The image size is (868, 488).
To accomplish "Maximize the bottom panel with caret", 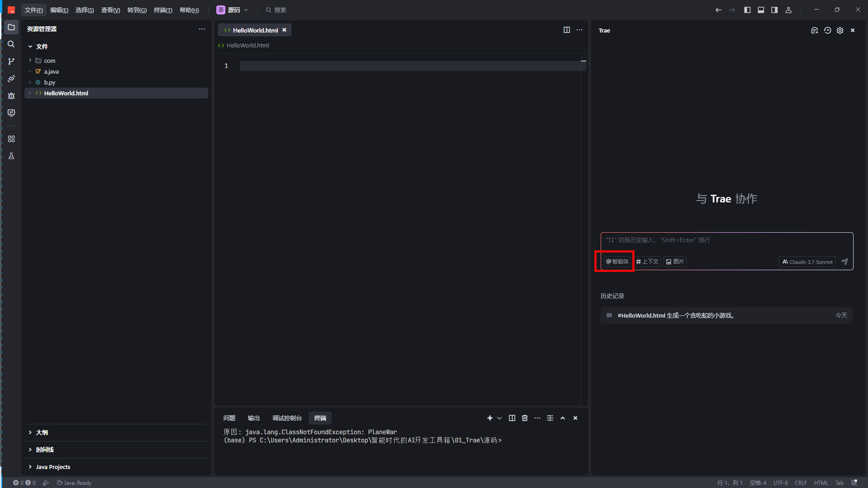I will tap(563, 418).
